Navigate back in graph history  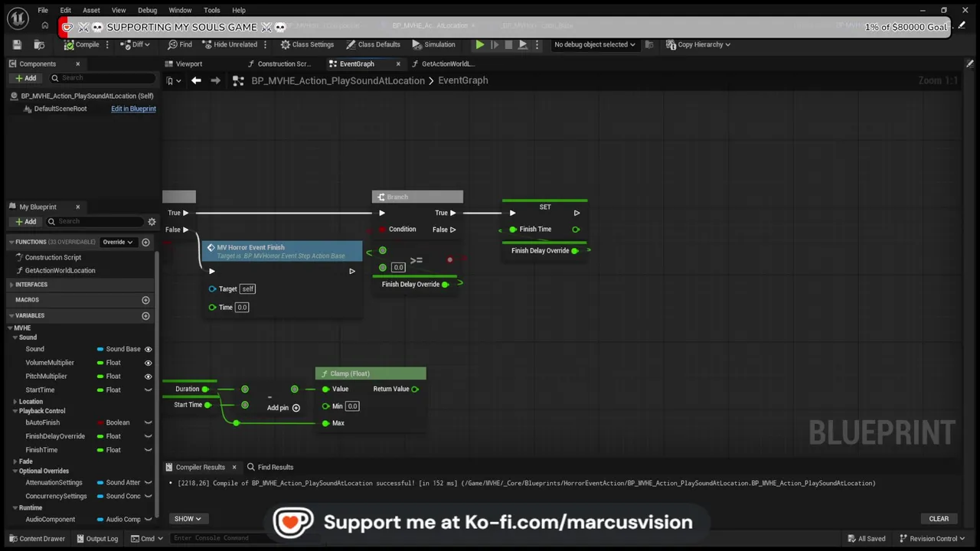196,80
